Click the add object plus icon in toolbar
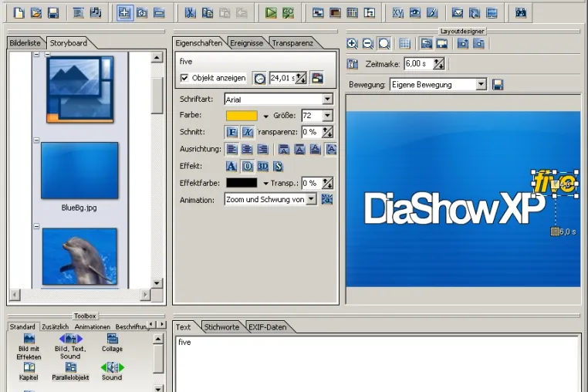The image size is (588, 392). click(124, 13)
